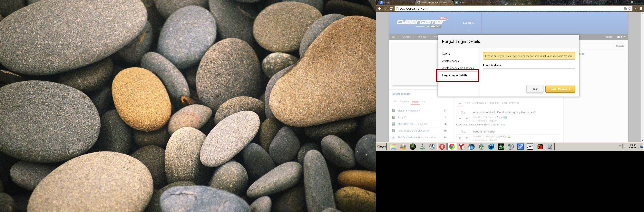Open the BRUSSELS LAN DEMOS thread
This screenshot has height=212, width=644.
(413, 131)
